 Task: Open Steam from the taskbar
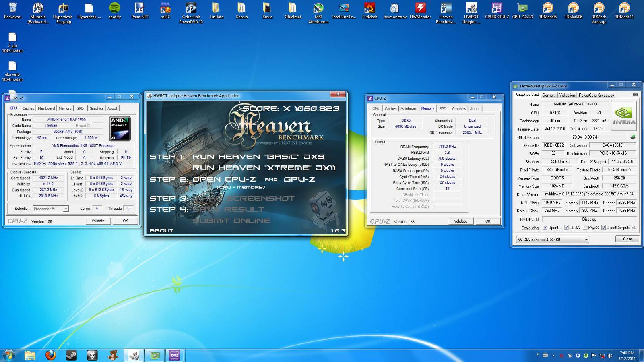[x=71, y=355]
